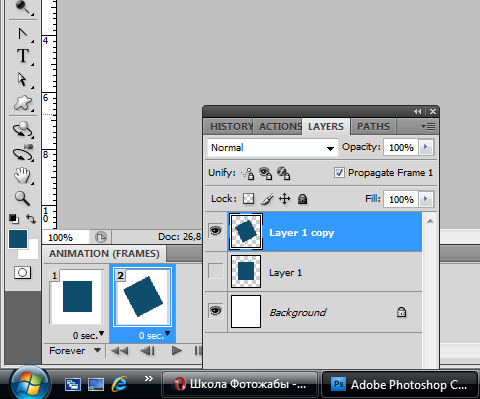Click Unify layer visibility icon
Viewport: 480px width, 399px height.
click(x=266, y=173)
